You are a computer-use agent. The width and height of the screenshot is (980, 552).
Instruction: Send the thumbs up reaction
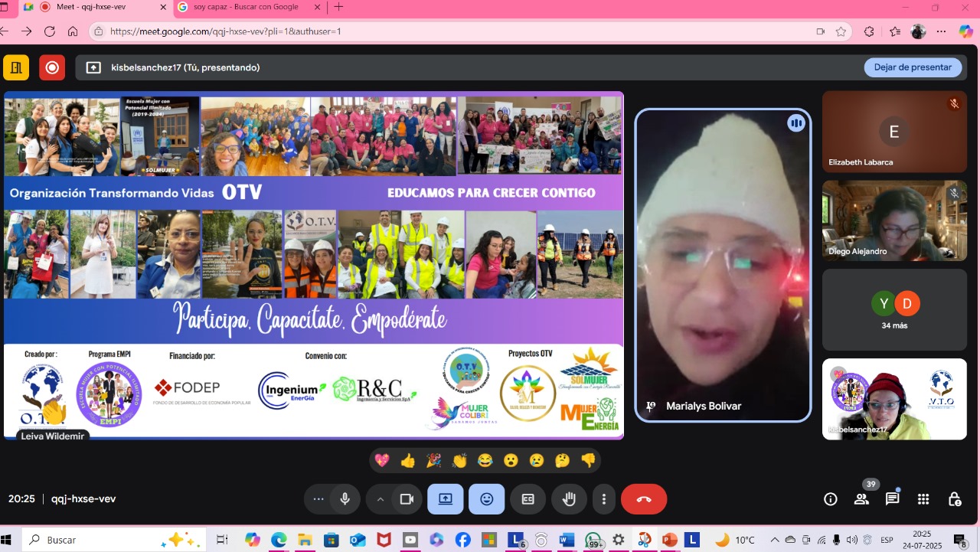tap(407, 460)
